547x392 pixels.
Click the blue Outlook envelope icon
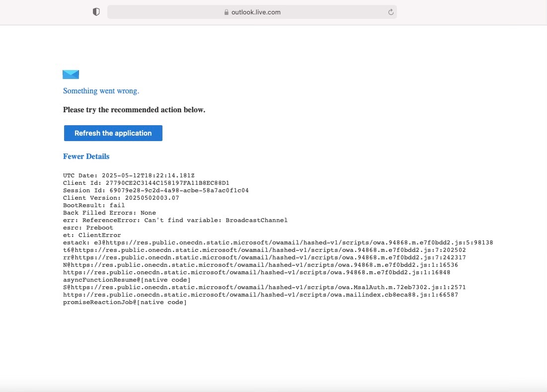click(x=71, y=75)
